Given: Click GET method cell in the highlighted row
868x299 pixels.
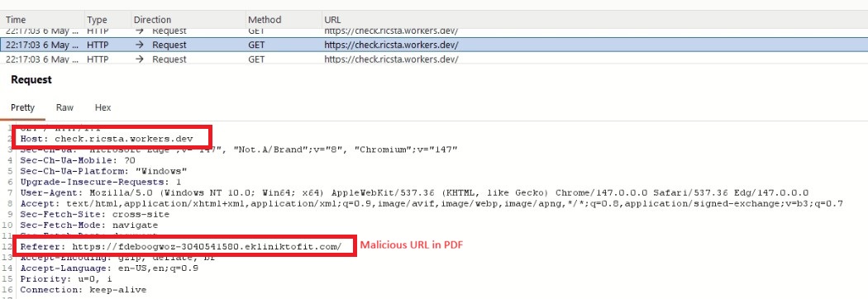Looking at the screenshot, I should click(x=256, y=45).
